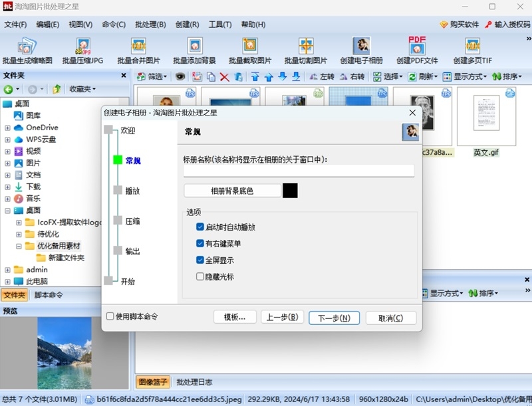
Task: Expand the OneDrive tree node
Action: coord(7,128)
